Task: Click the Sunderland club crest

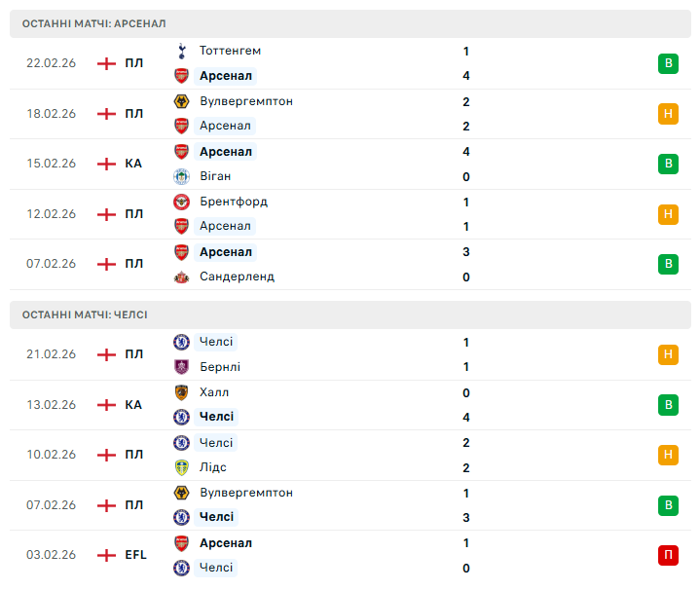Action: coord(181,277)
